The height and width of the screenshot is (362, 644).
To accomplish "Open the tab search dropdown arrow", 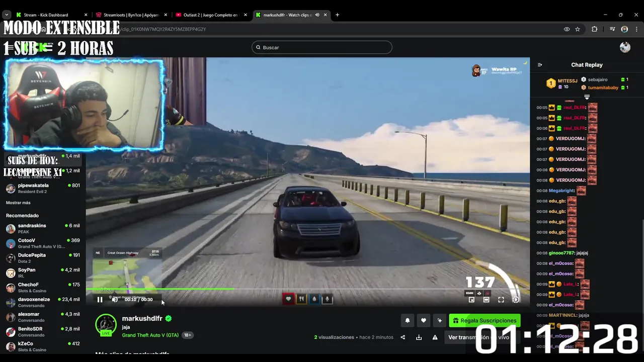I will pos(6,15).
